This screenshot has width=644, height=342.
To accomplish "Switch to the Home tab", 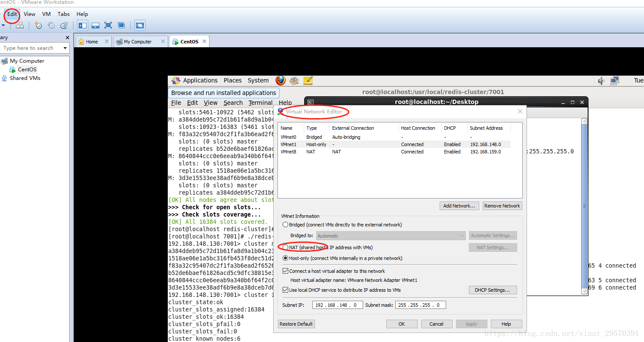I will click(x=94, y=41).
